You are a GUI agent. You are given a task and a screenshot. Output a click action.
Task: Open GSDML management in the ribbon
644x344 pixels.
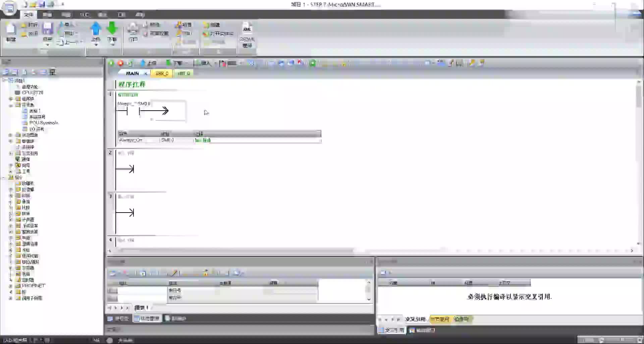[x=247, y=35]
